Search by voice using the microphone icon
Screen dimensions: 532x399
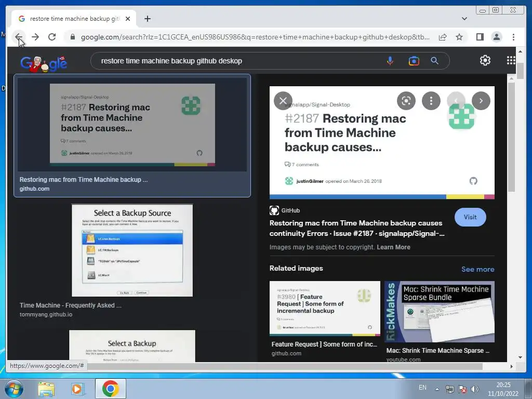(x=390, y=61)
